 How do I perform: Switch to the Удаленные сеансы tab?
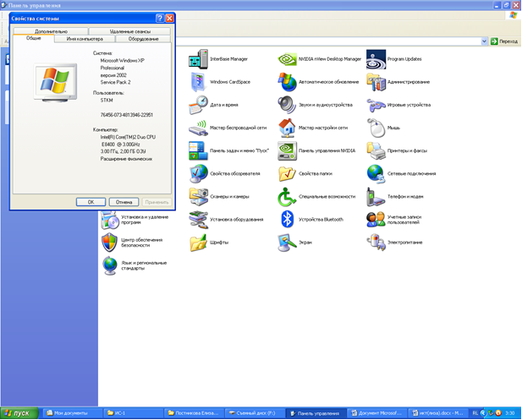129,31
